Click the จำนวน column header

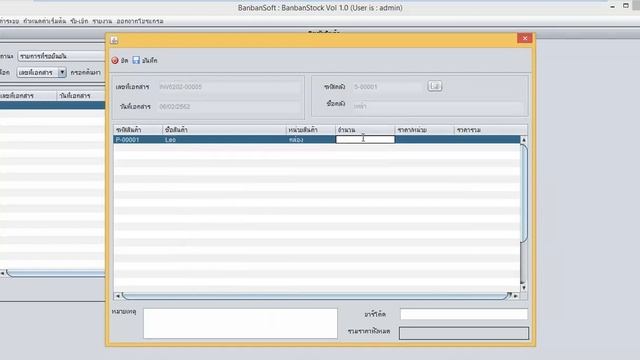[365, 130]
